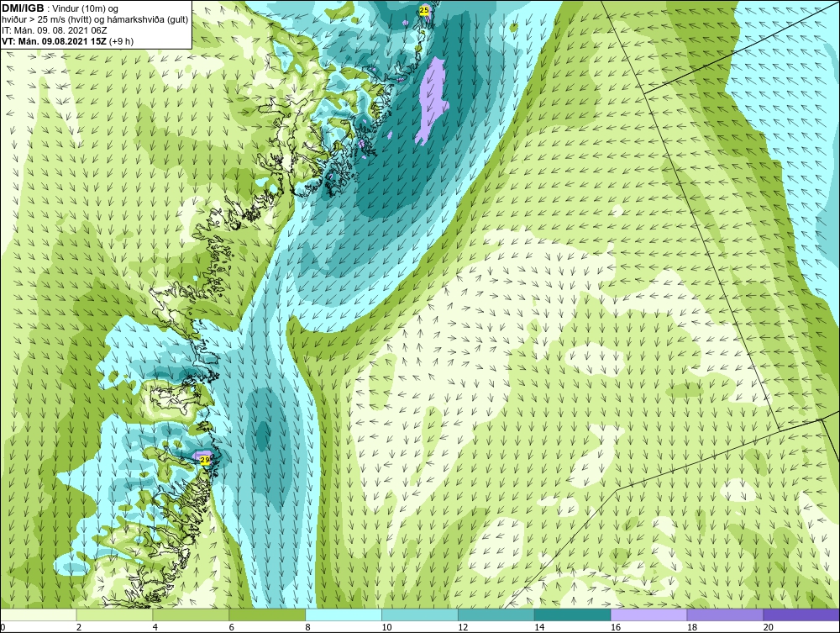Select the 6–8 m/s legend color
Screen dimensions: 840x633
pos(267,615)
